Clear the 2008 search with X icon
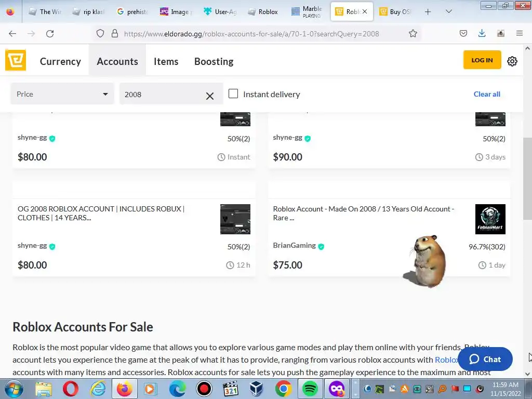The height and width of the screenshot is (399, 532). pyautogui.click(x=210, y=96)
